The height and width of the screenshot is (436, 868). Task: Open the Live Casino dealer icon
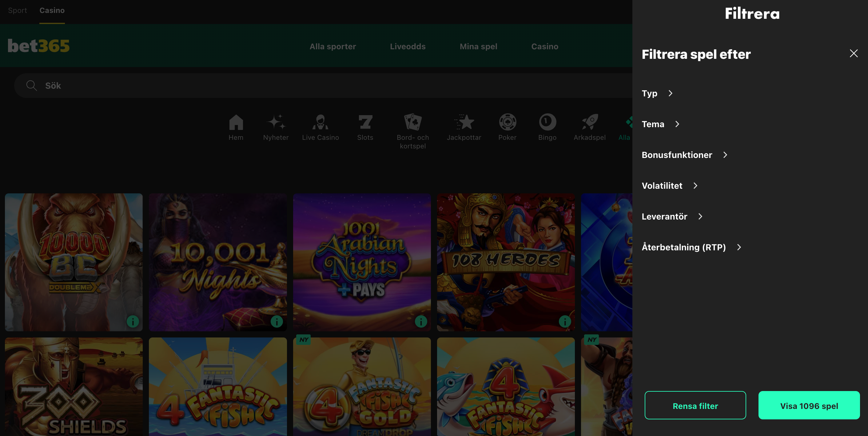pos(320,122)
